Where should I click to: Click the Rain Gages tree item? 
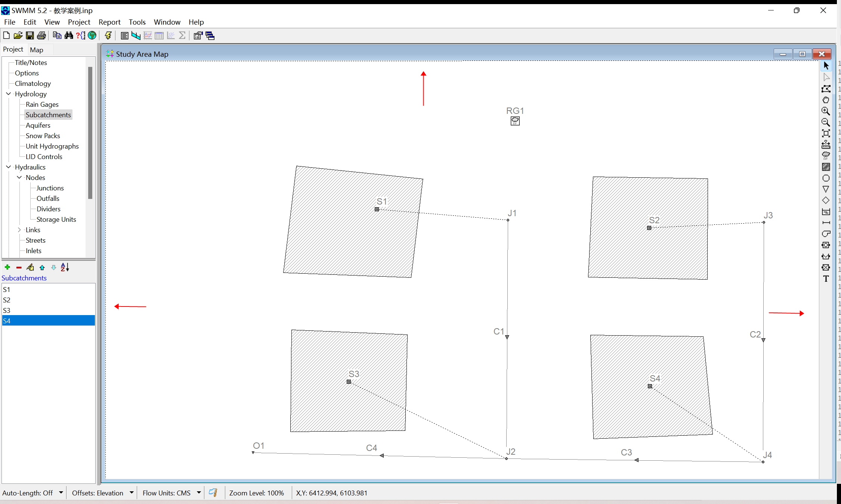[42, 104]
